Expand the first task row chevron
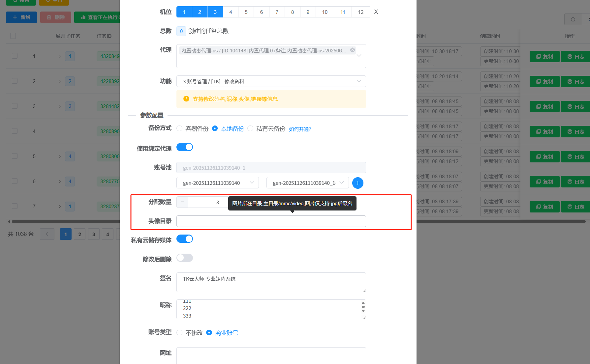The width and height of the screenshot is (590, 364). click(60, 56)
